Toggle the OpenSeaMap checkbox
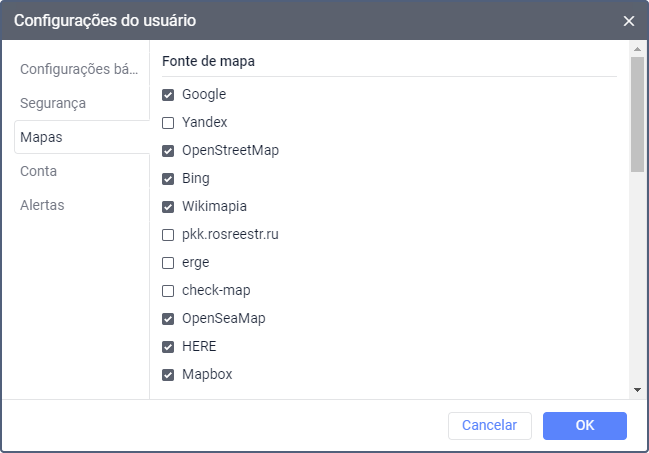The width and height of the screenshot is (649, 453). [x=168, y=319]
